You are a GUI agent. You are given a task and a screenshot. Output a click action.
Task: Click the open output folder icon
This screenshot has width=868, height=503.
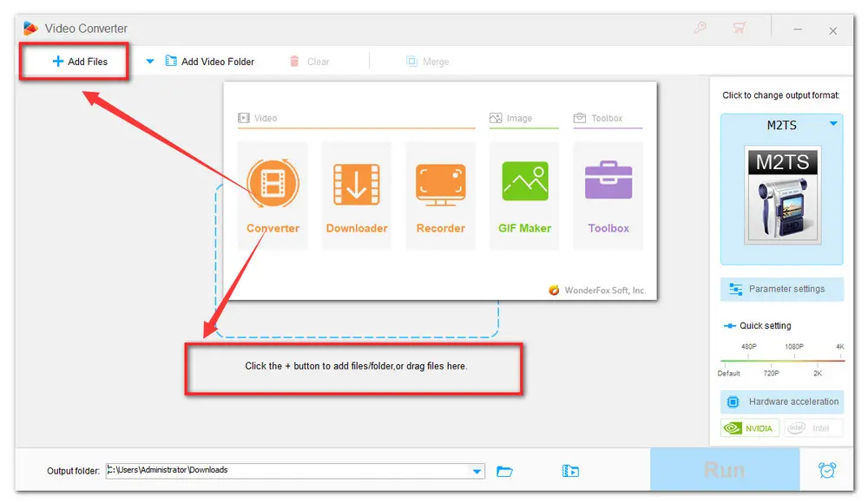504,471
